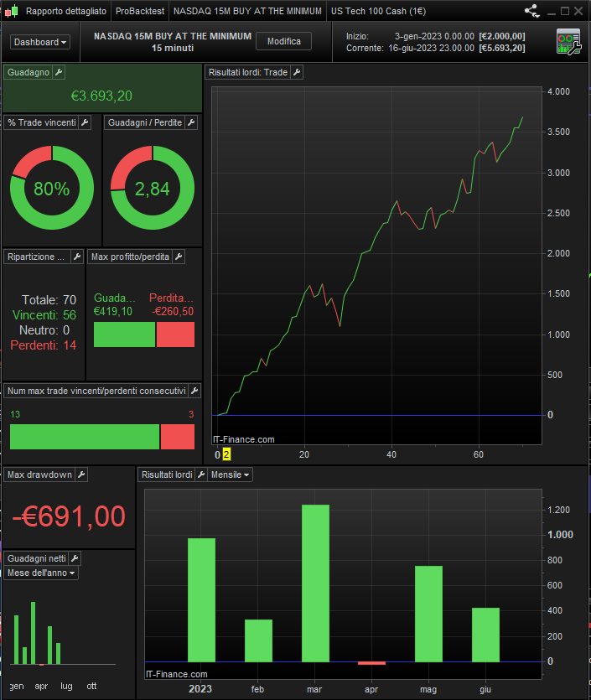The image size is (591, 700).
Task: Click green 13 consecutive wins bar
Action: 85,437
